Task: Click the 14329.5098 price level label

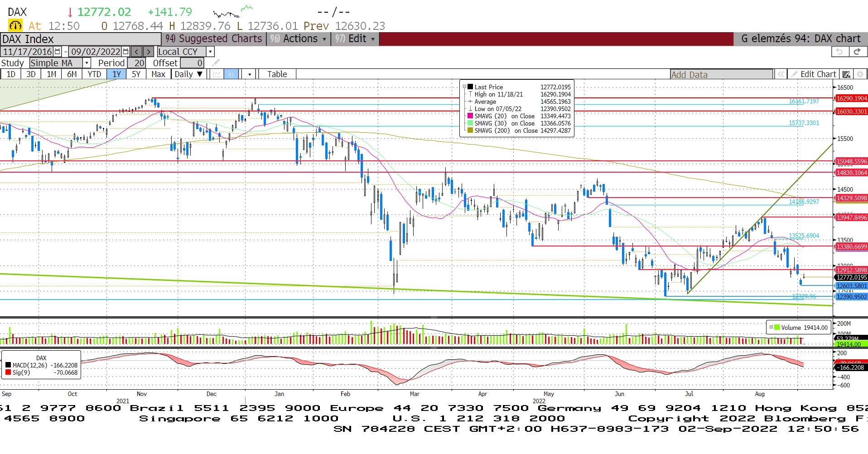Action: (851, 198)
